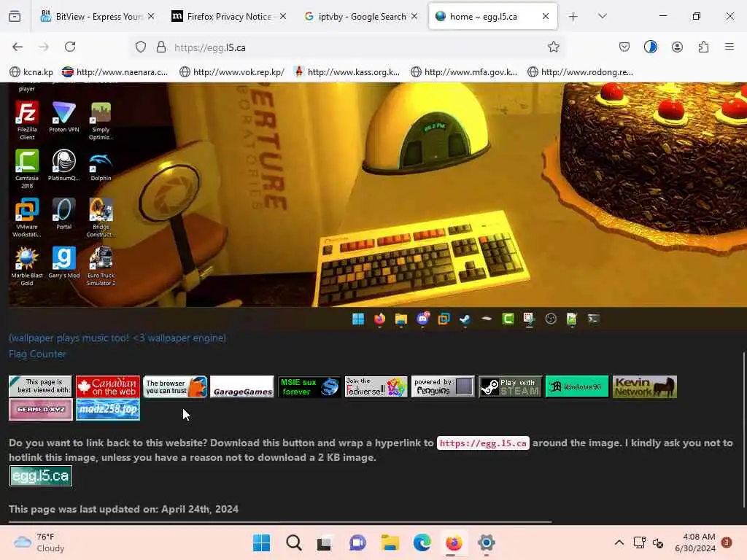The width and height of the screenshot is (747, 560).
Task: Open File Explorer from the taskbar
Action: pyautogui.click(x=390, y=542)
